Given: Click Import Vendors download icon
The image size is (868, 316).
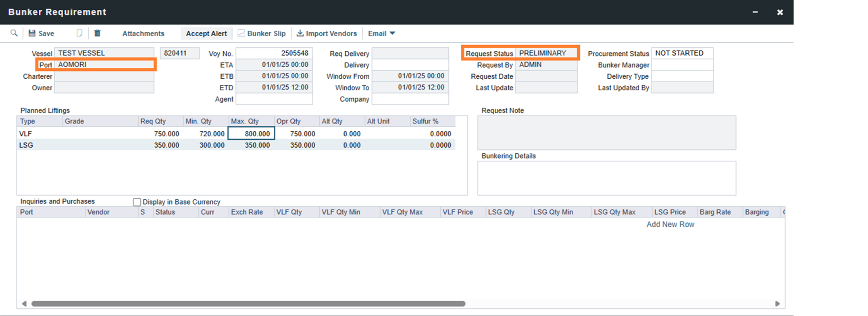Looking at the screenshot, I should [x=300, y=33].
